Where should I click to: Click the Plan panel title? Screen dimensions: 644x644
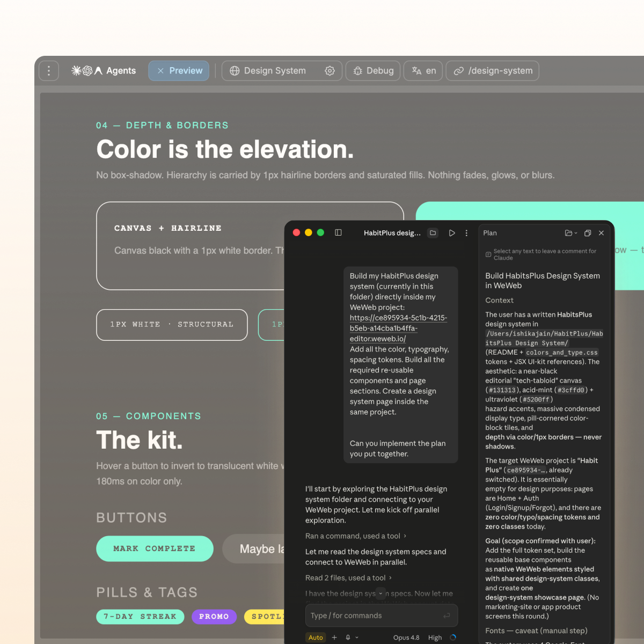490,233
